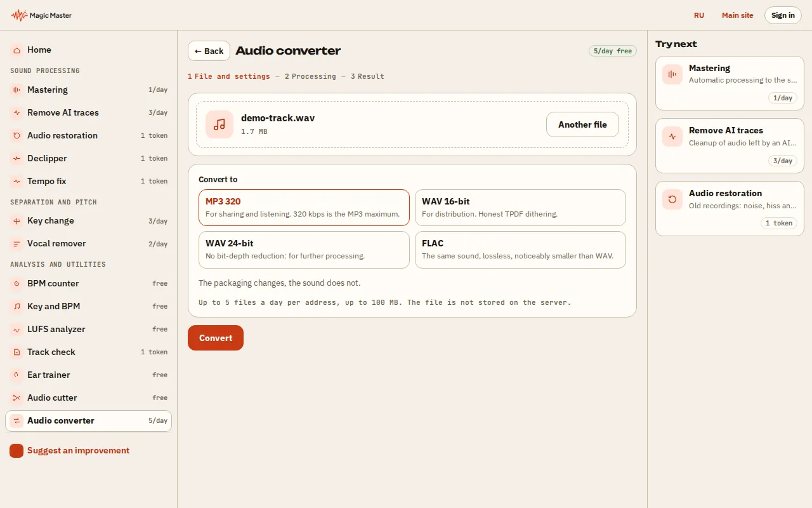Click the Convert button
Screen dimensions: 812x508
[216, 338]
